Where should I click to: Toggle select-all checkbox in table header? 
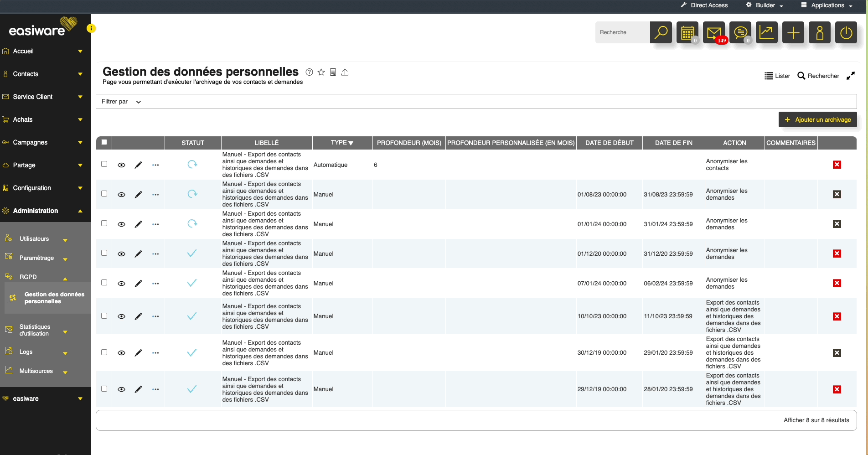(x=104, y=142)
